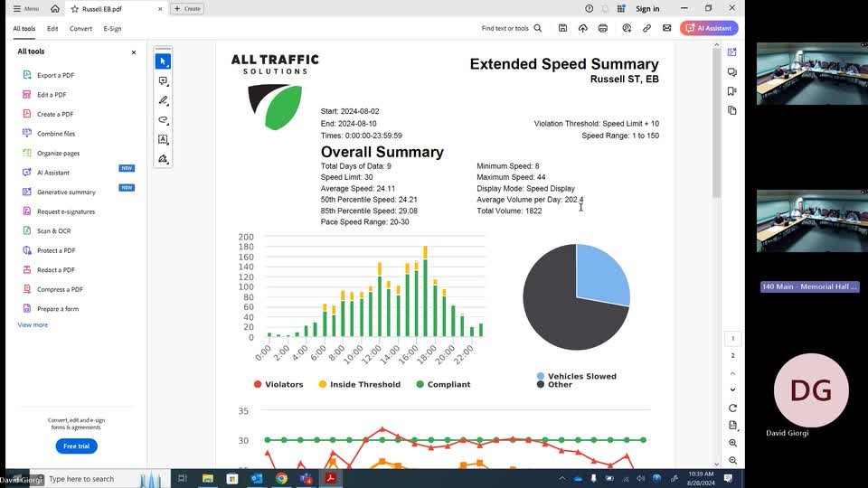Click the Create new tab button
The image size is (868, 488).
tap(187, 9)
